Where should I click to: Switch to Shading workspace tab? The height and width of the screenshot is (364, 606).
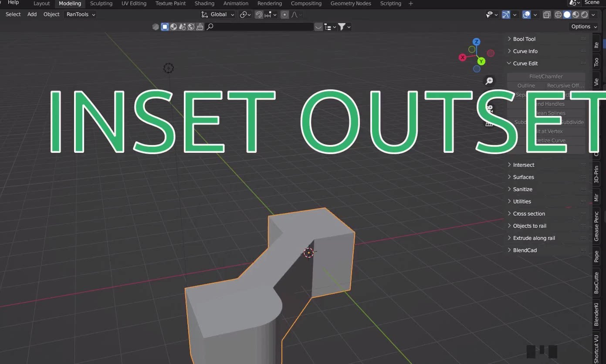pyautogui.click(x=204, y=3)
